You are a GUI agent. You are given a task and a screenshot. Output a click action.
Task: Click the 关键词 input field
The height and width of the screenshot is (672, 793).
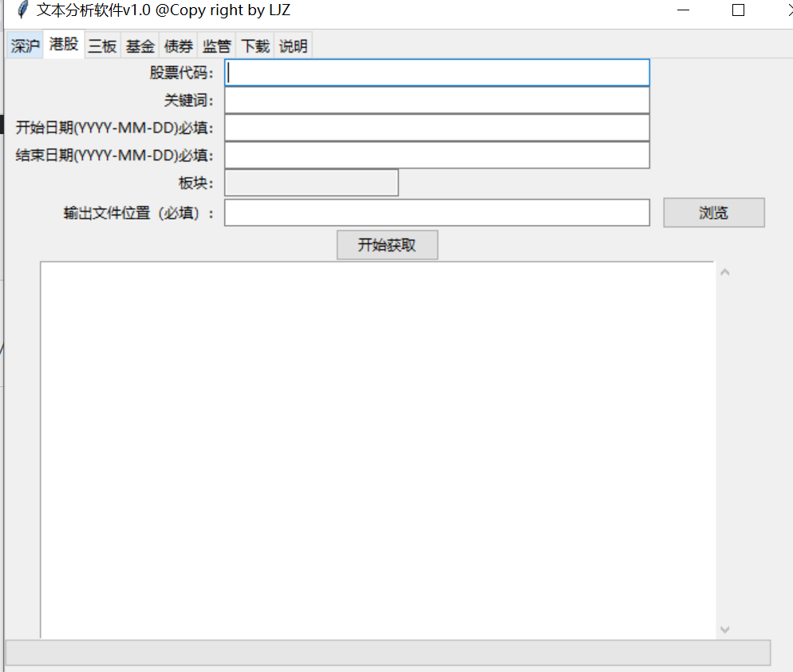coord(437,100)
